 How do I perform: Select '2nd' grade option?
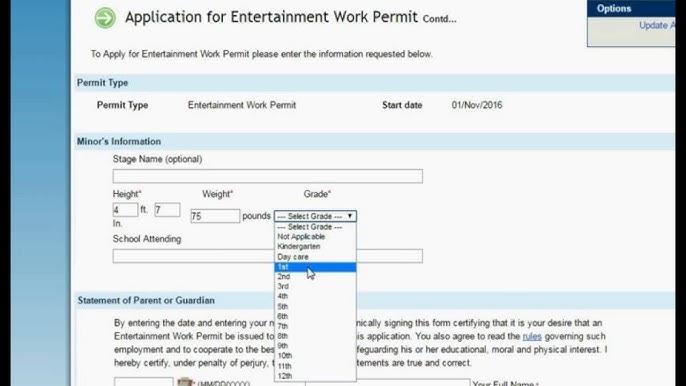pyautogui.click(x=315, y=277)
